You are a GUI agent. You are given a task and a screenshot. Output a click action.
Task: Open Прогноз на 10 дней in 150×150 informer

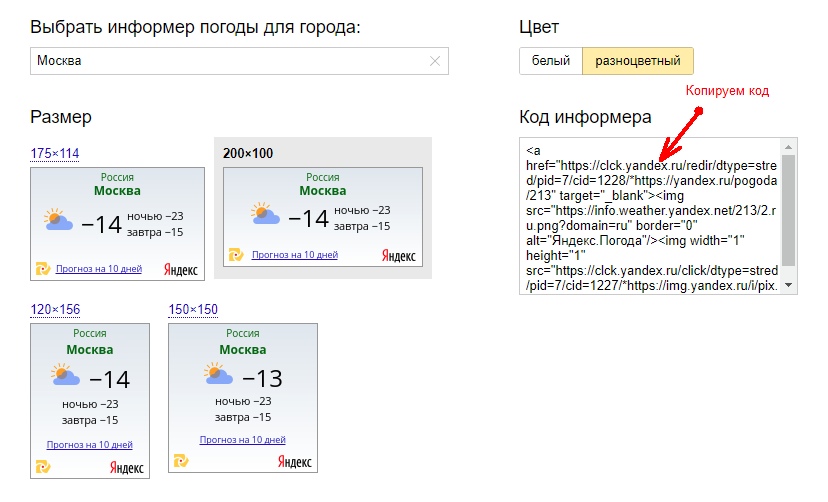242,440
